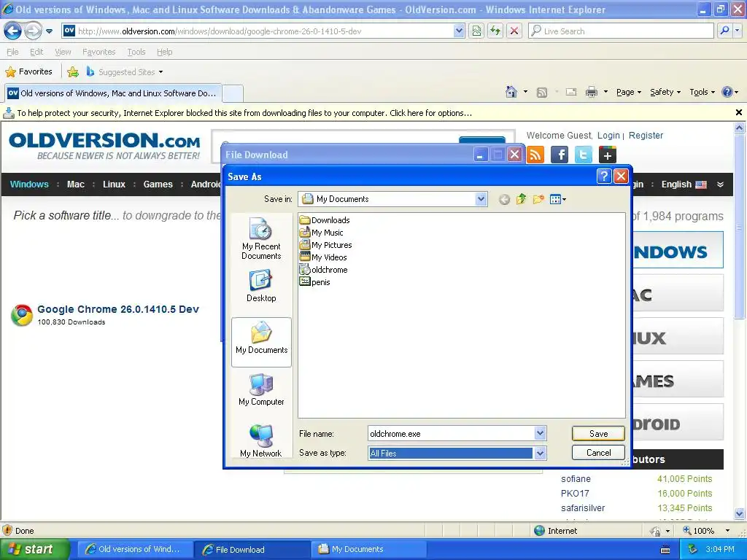Select the My Pictures folder
Image resolution: width=747 pixels, height=560 pixels.
point(326,245)
